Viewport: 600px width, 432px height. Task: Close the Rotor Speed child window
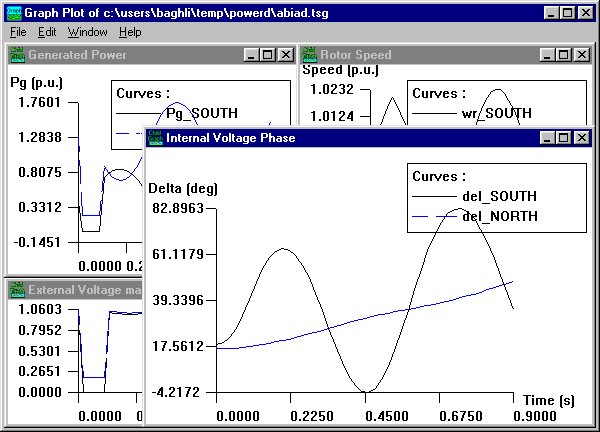582,55
